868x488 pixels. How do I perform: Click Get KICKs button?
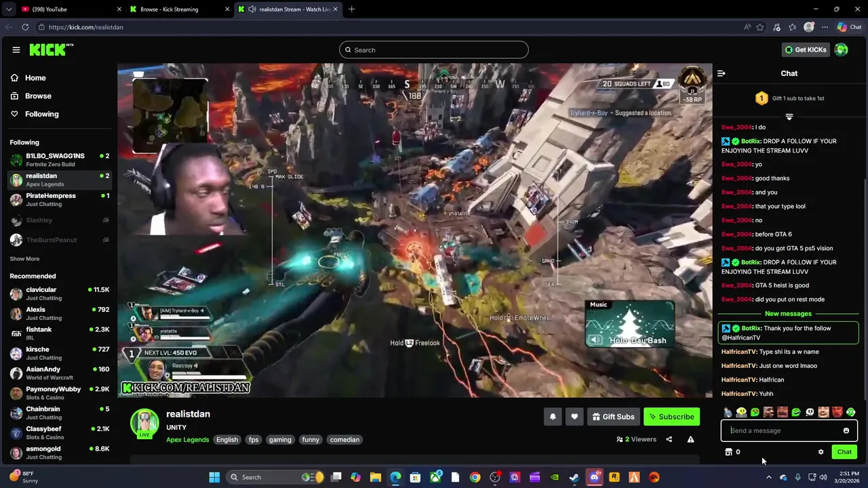(x=806, y=49)
